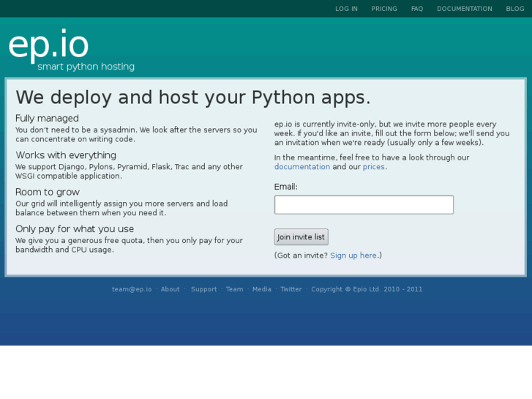Click the Email input field
532x399 pixels.
364,205
